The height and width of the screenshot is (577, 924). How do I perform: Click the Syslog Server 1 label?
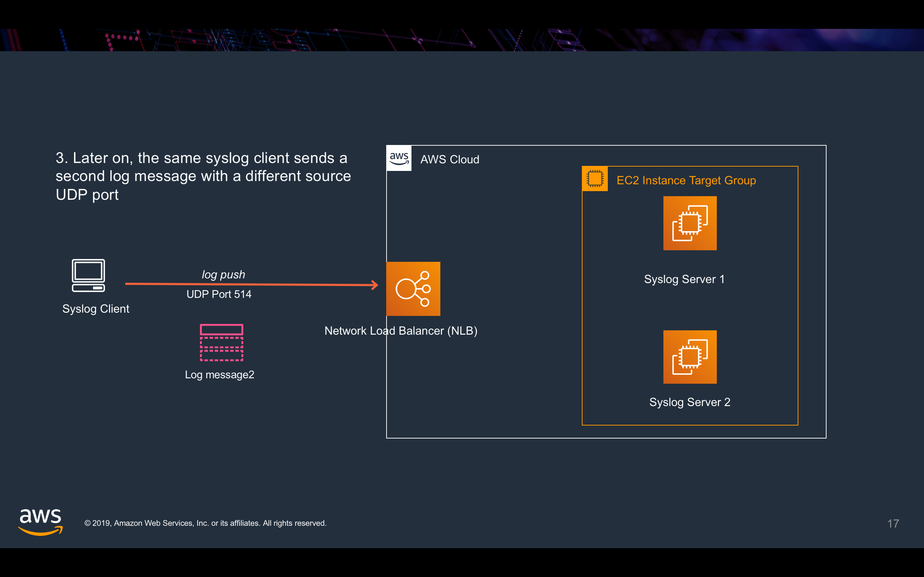click(x=684, y=279)
